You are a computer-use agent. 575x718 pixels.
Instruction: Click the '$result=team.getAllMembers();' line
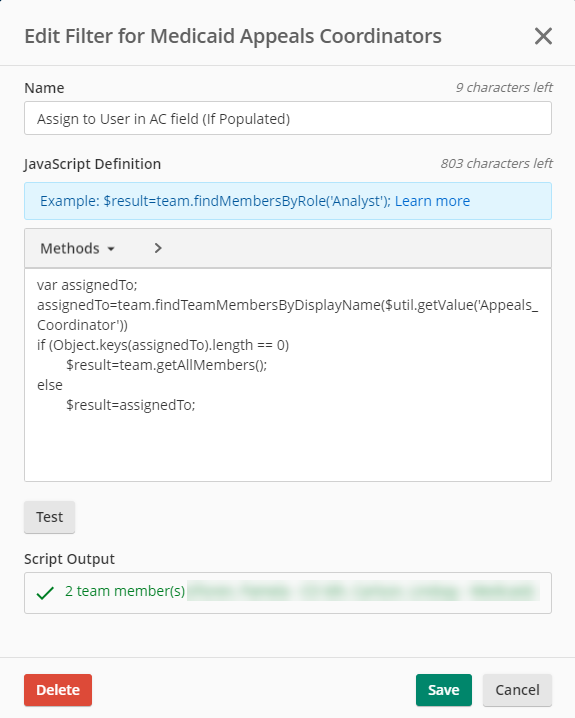(167, 365)
